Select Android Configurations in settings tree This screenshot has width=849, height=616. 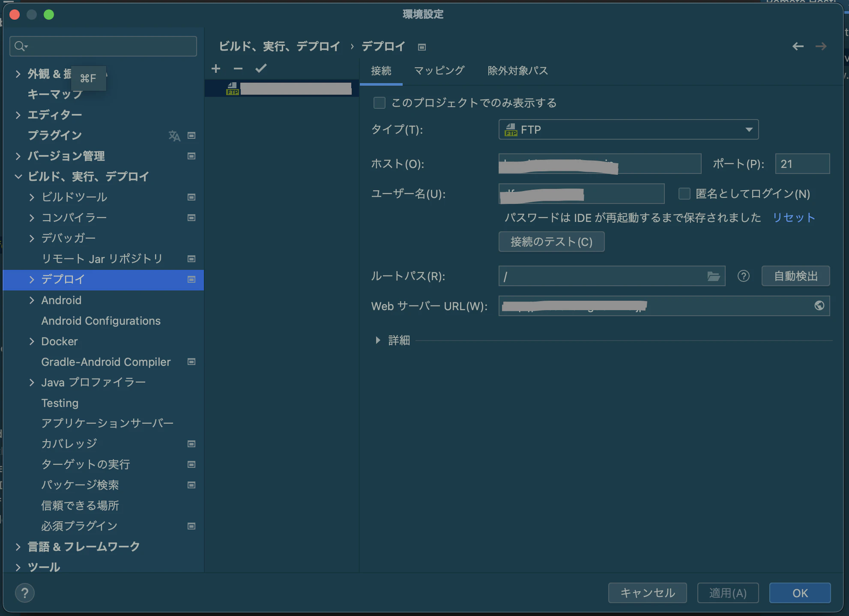tap(101, 321)
